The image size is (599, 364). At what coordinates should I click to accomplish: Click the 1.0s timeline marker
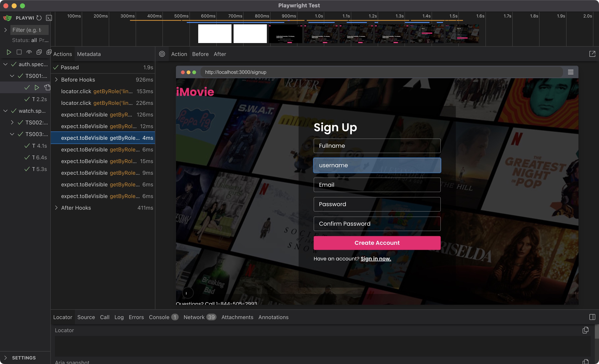[319, 16]
